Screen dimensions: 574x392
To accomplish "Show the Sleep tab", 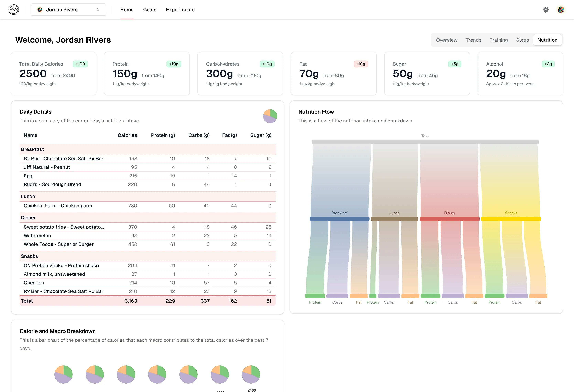I will point(522,40).
